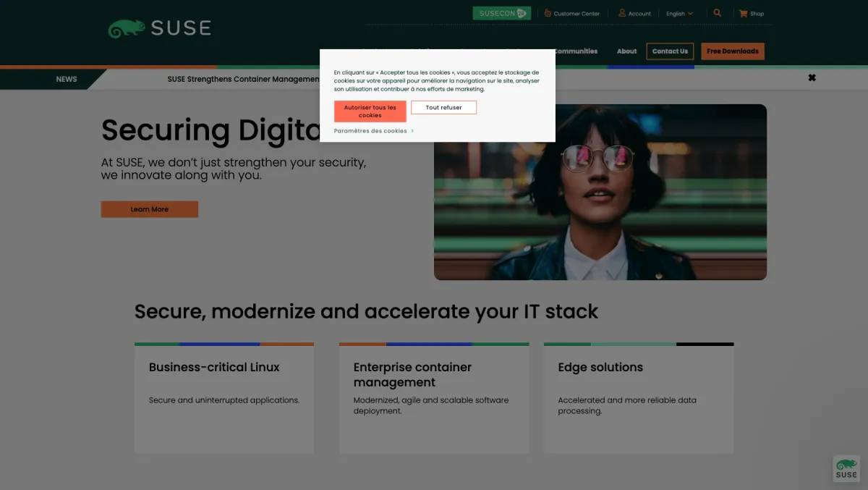
Task: Click Learn More under Securing Digital
Action: (x=149, y=209)
